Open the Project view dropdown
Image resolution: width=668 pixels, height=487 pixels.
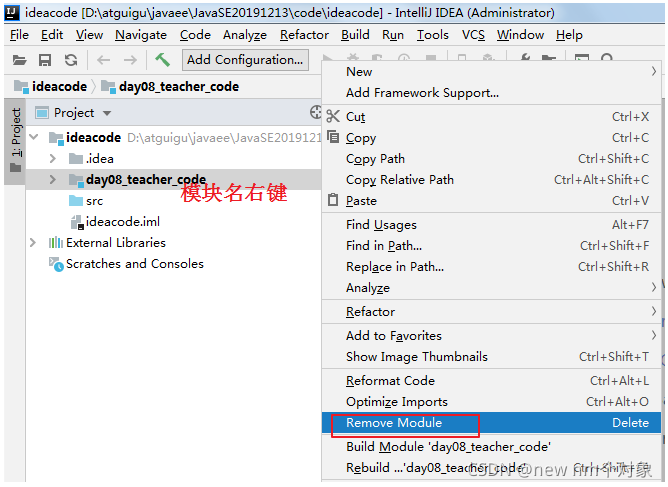coord(107,113)
